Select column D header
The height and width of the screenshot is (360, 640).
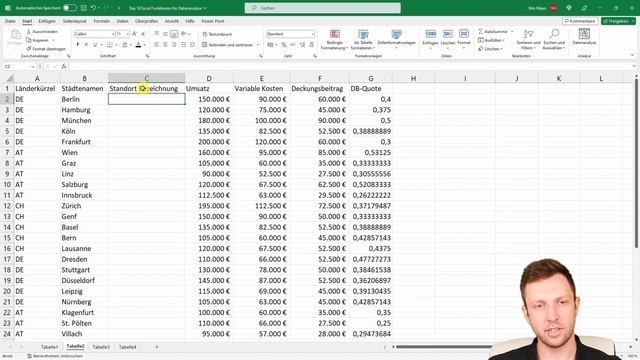pyautogui.click(x=209, y=78)
